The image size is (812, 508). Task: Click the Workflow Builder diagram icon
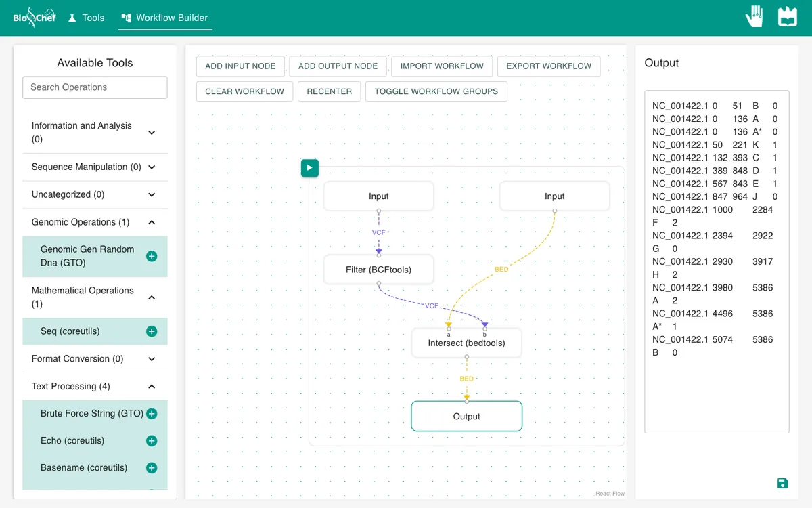click(x=127, y=18)
